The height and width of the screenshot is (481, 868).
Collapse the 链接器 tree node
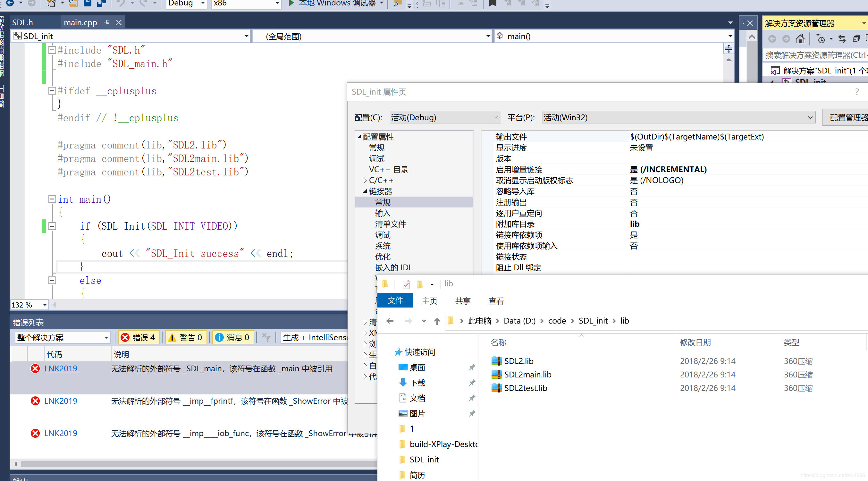pyautogui.click(x=365, y=191)
